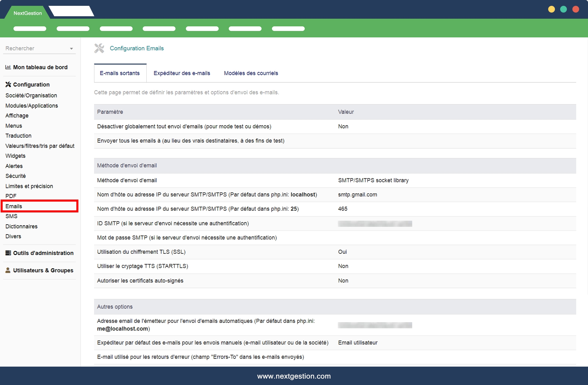This screenshot has height=385, width=588.
Task: Switch to Expéditeur des e-mails tab
Action: click(x=182, y=73)
